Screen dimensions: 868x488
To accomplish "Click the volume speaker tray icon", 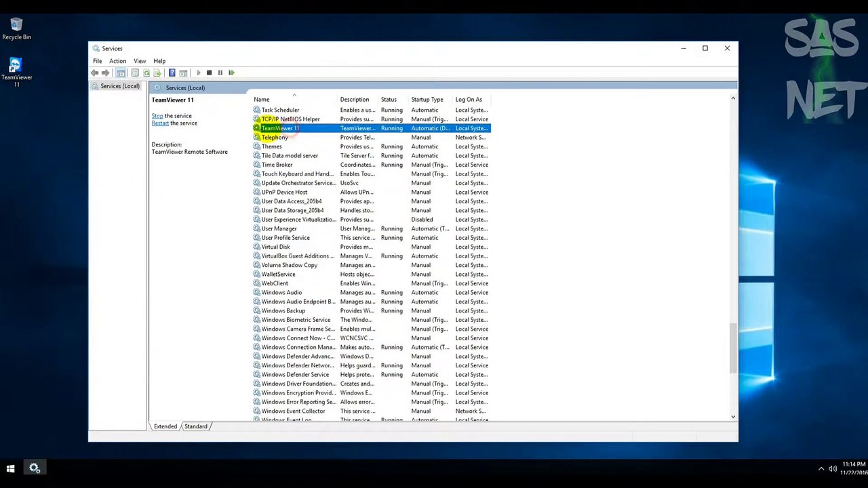I will (832, 468).
